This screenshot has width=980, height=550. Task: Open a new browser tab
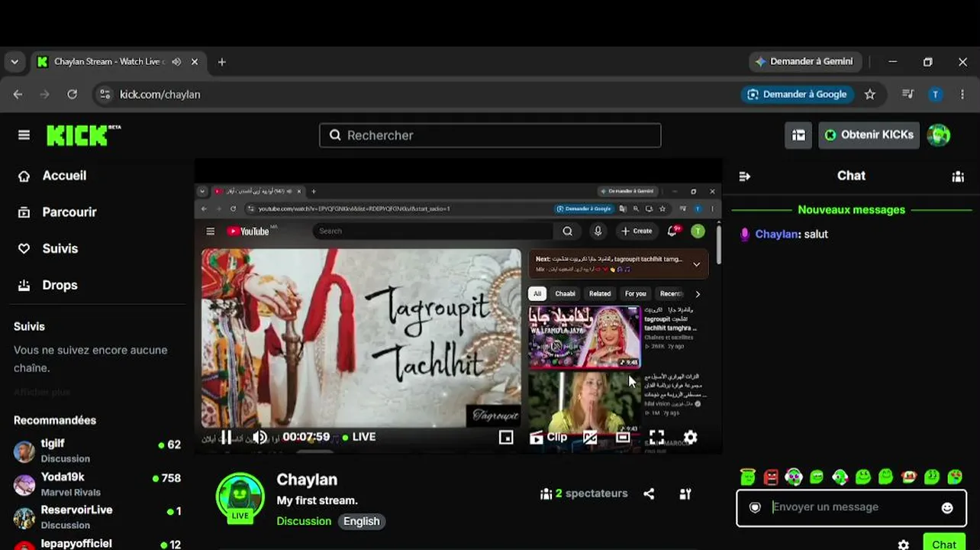(222, 62)
